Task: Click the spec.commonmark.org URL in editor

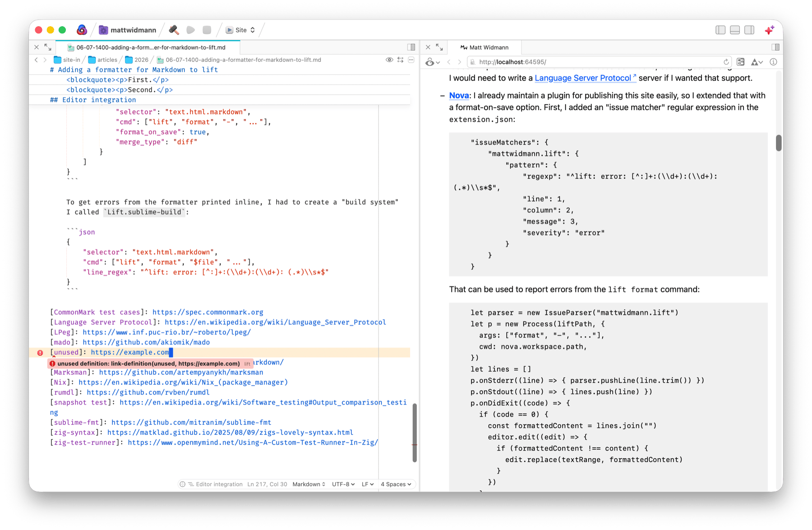Action: tap(208, 312)
